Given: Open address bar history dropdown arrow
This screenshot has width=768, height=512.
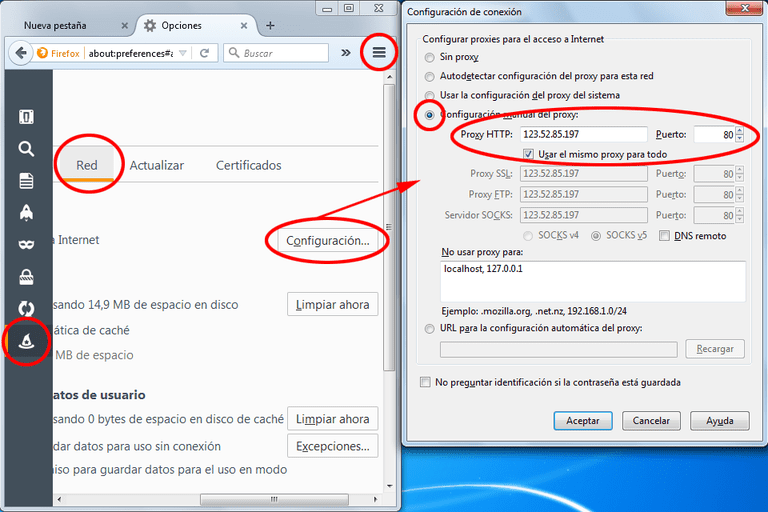Looking at the screenshot, I should (x=183, y=53).
